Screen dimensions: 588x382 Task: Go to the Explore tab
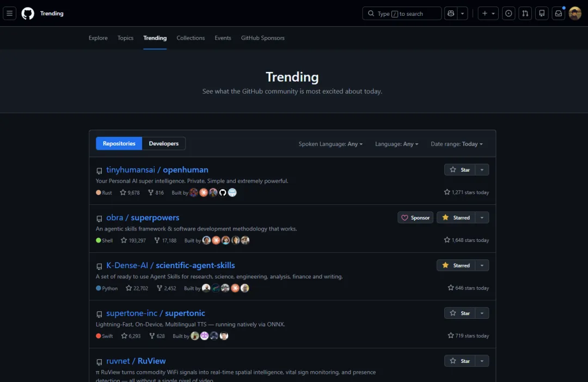click(98, 38)
